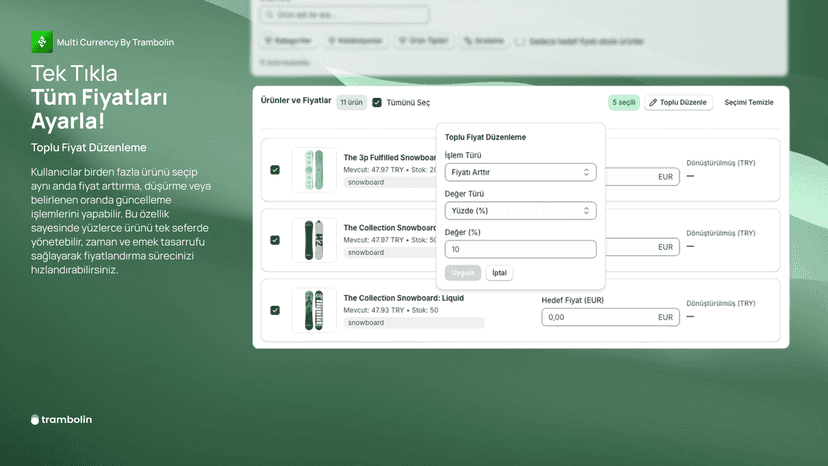This screenshot has height=466, width=828.
Task: Deselect the second Collection Snowboard checkbox
Action: coord(275,240)
